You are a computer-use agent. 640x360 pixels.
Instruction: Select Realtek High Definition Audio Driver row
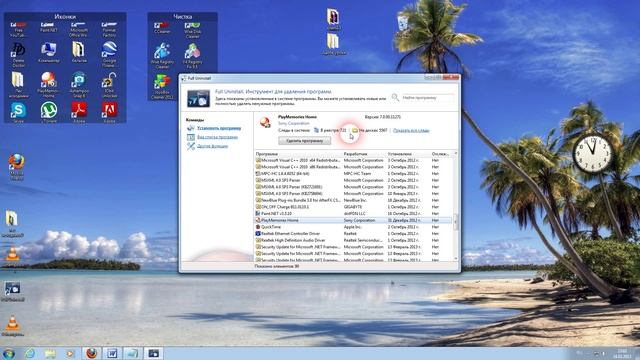pyautogui.click(x=353, y=240)
